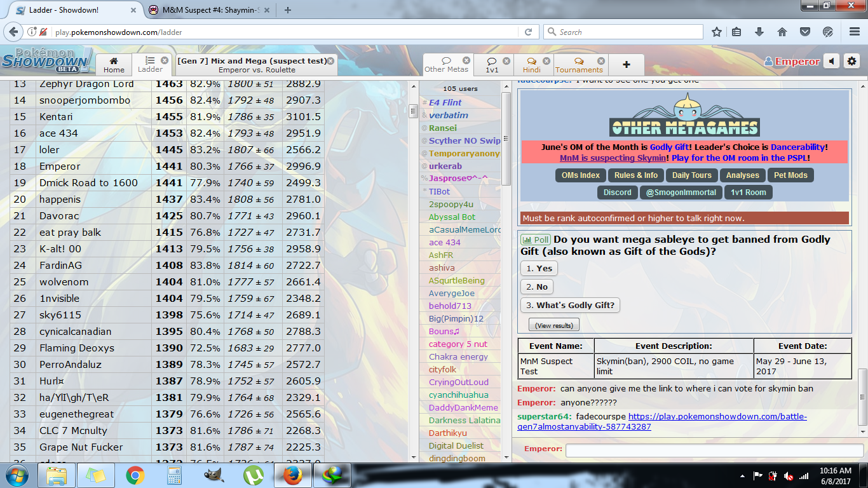Open Showdown options with the gear icon
Screen dimensions: 868x488
(x=851, y=62)
